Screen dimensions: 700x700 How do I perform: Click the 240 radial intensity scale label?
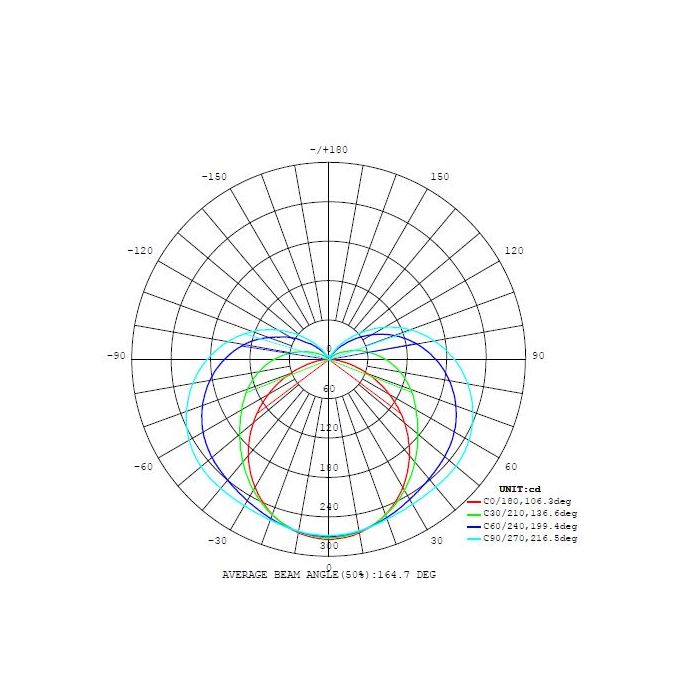click(329, 507)
